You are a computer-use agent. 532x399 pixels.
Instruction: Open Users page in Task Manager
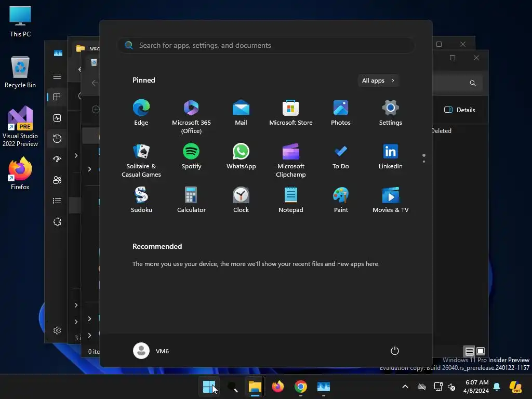point(57,180)
